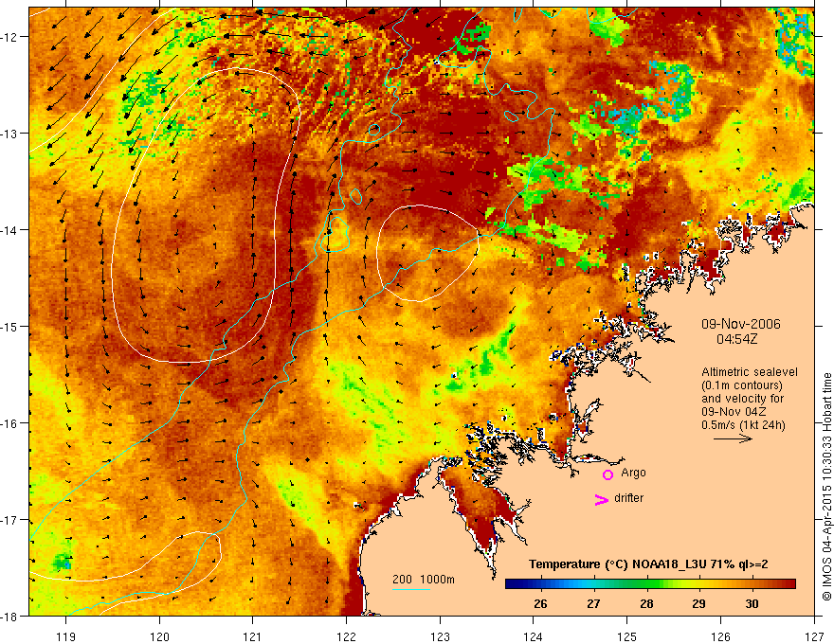
Task: Click the '04:54Z' time label
Action: (736, 339)
